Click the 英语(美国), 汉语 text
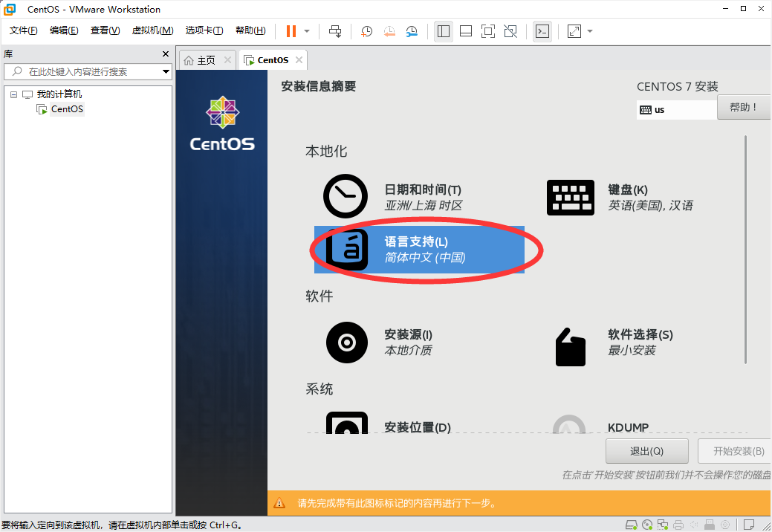 click(650, 205)
